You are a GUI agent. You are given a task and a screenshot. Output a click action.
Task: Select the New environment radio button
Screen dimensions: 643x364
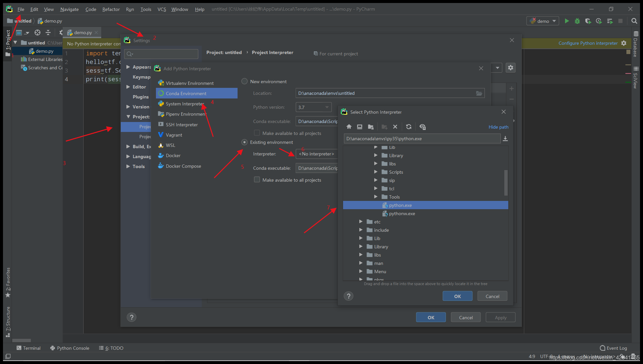click(x=245, y=81)
